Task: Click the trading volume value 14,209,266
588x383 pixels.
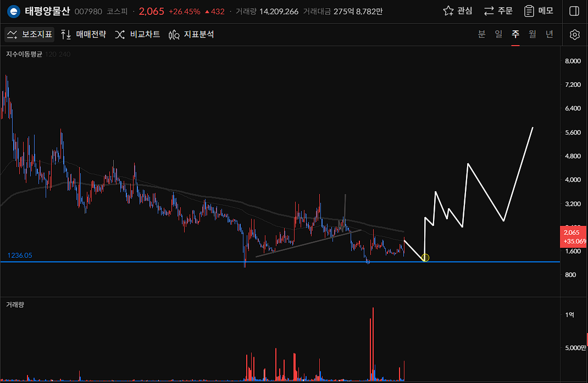Action: click(x=279, y=12)
